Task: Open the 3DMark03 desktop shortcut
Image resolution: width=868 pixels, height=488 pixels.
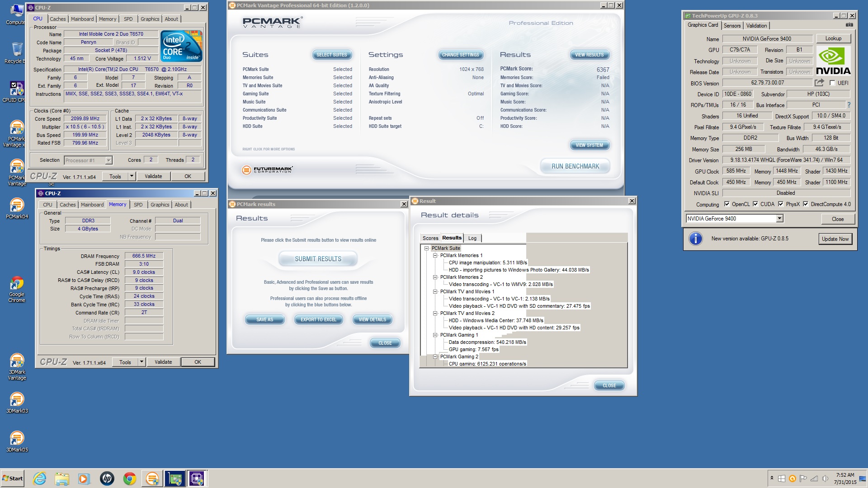Action: [x=17, y=403]
